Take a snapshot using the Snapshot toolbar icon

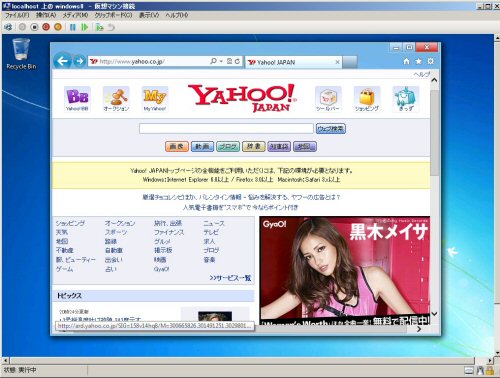pyautogui.click(x=99, y=27)
